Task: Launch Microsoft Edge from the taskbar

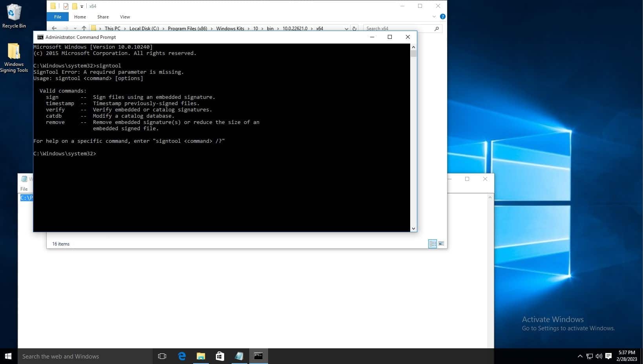Action: [x=182, y=356]
